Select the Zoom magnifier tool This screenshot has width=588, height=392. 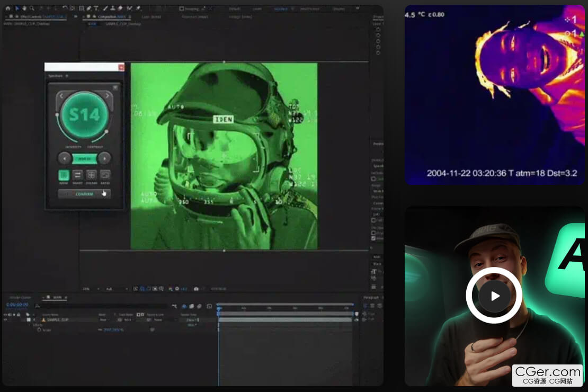[32, 8]
